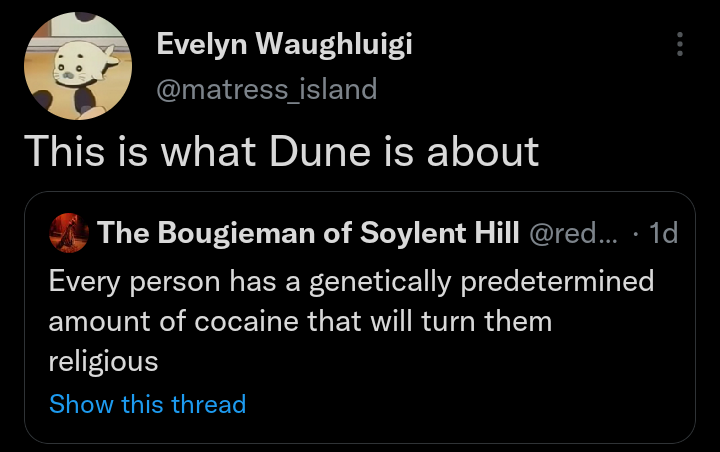Open tweet text 'This is what Dune is about'
This screenshot has height=452, width=720.
point(281,150)
